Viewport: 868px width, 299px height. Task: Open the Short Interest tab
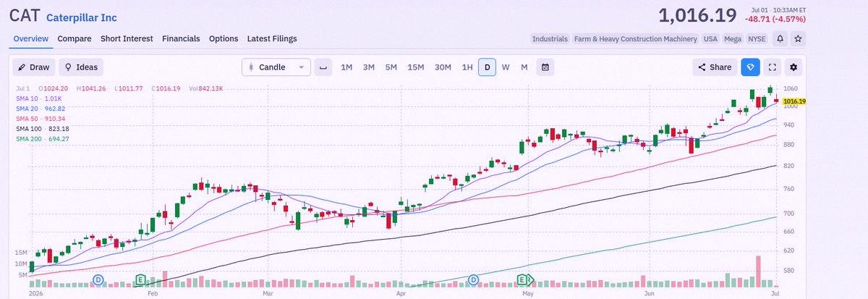click(127, 38)
